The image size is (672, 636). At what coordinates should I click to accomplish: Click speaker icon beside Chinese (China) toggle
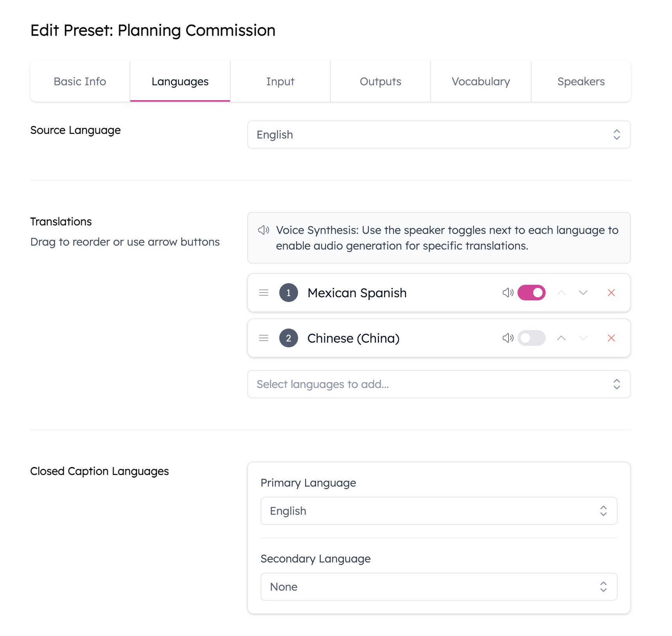(x=508, y=338)
